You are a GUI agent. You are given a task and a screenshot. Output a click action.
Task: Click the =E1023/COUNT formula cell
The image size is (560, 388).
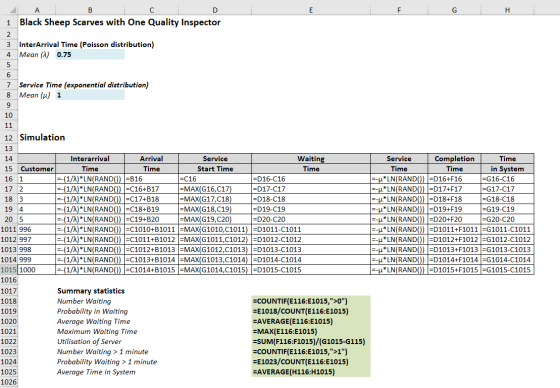tap(311, 362)
